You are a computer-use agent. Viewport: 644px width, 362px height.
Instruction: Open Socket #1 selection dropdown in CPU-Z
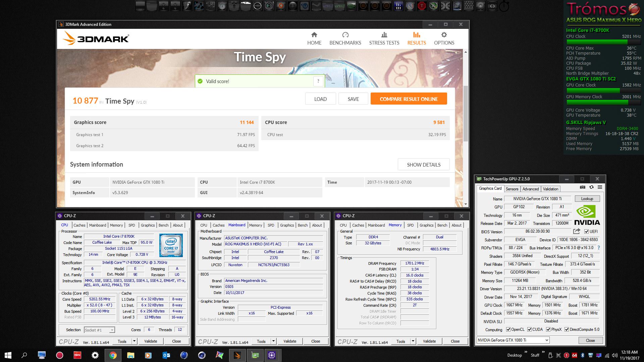(99, 330)
